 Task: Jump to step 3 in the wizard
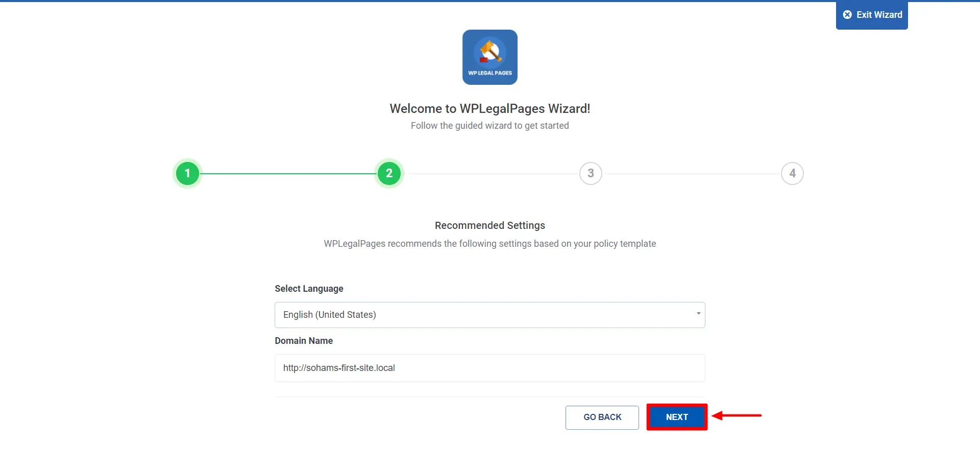tap(591, 174)
